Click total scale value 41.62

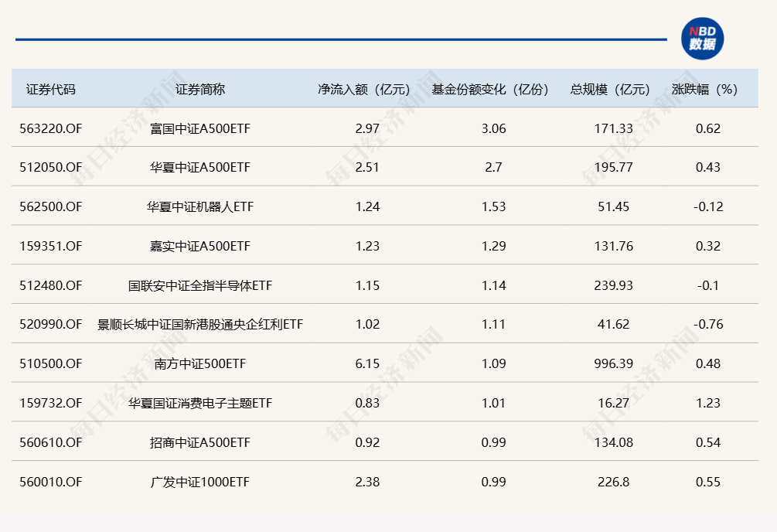[613, 324]
